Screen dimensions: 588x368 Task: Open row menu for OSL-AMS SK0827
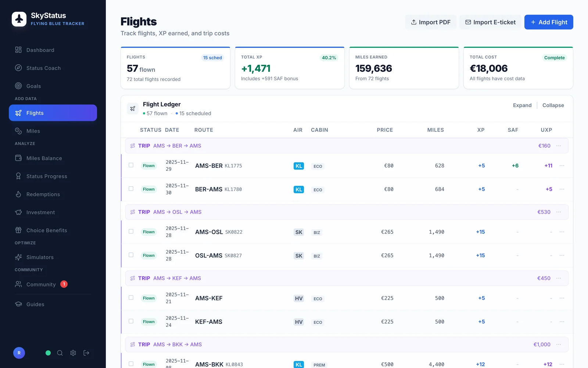click(x=562, y=255)
